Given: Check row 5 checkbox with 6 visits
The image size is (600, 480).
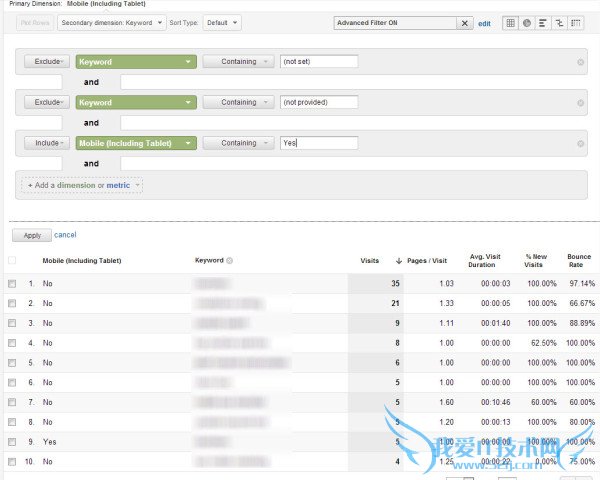Looking at the screenshot, I should [12, 362].
